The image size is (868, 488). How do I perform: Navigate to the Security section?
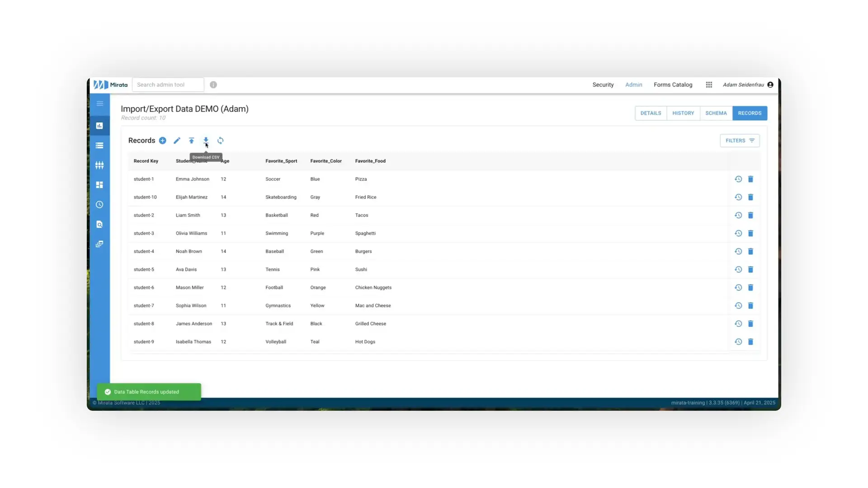pyautogui.click(x=603, y=84)
